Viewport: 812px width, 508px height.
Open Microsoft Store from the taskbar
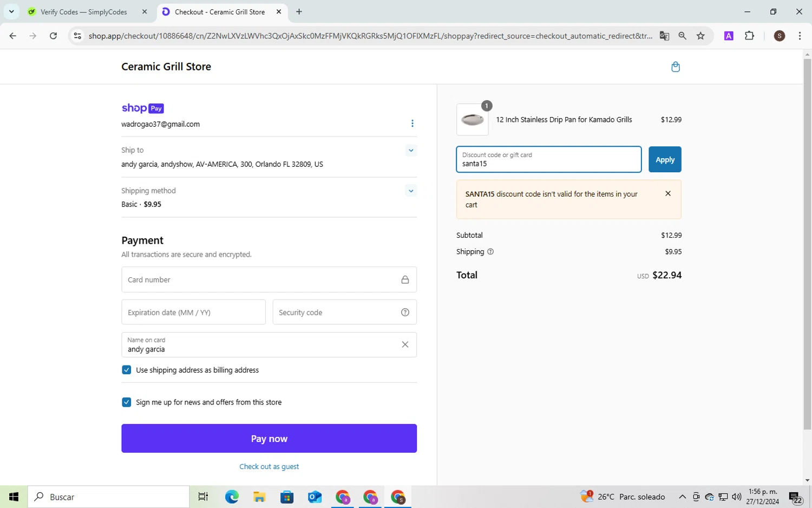pyautogui.click(x=287, y=497)
